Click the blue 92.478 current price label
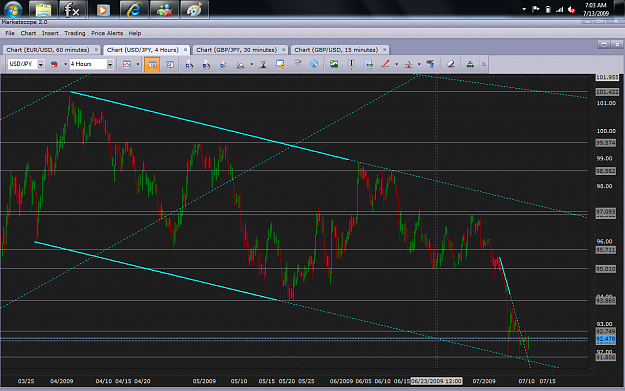Viewport: 625px width, 391px height. click(x=605, y=339)
